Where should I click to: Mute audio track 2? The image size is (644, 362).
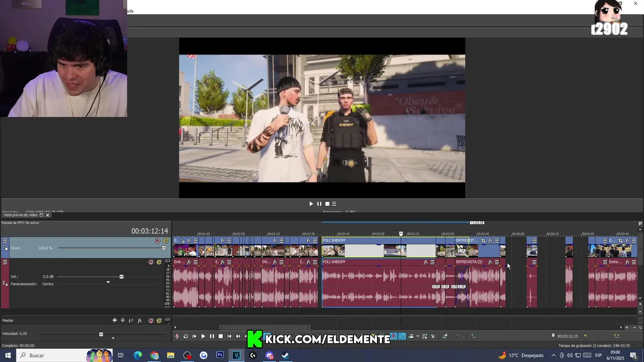151,262
